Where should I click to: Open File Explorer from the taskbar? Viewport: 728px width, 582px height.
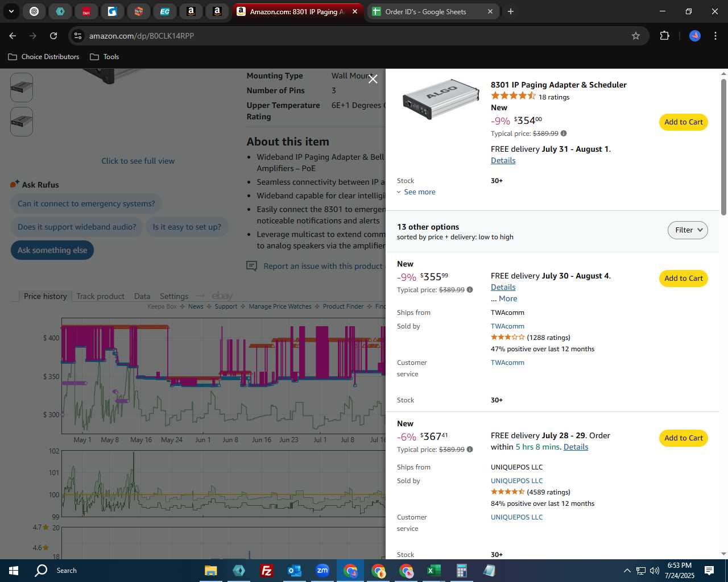210,571
